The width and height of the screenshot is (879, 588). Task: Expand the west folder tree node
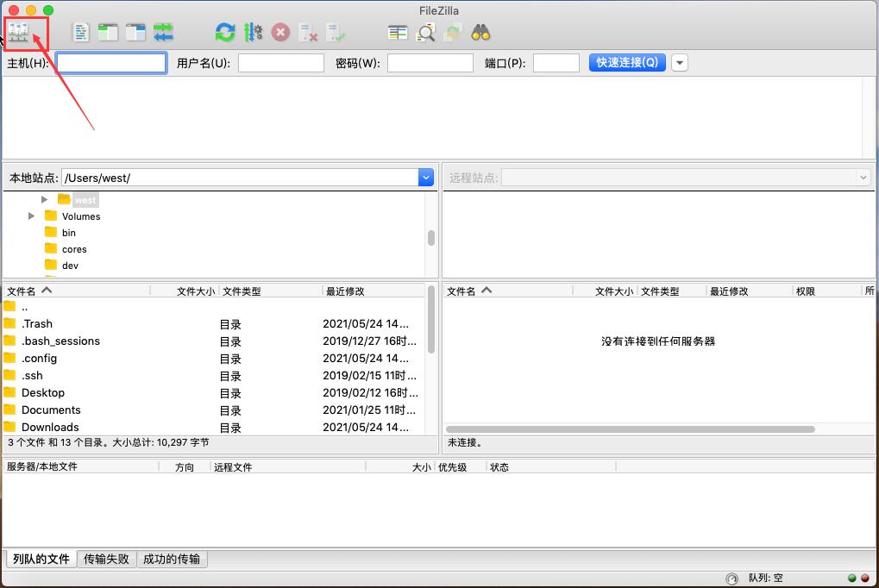click(x=45, y=200)
